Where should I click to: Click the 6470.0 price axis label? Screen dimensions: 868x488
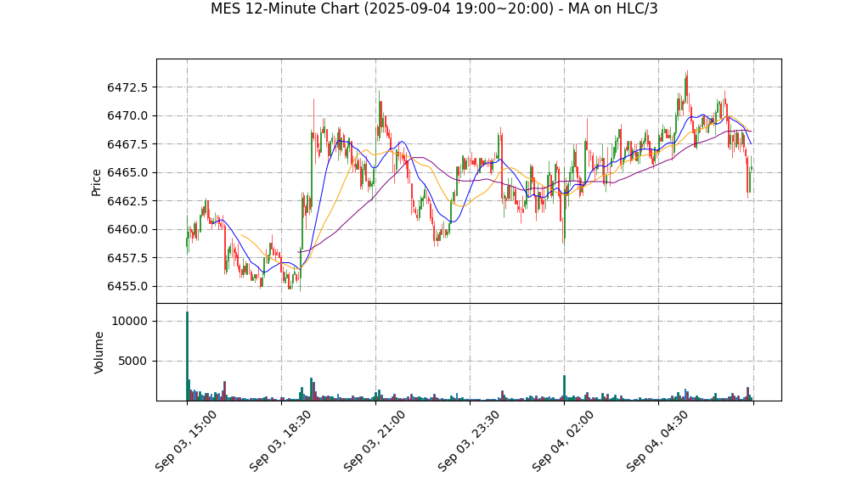pyautogui.click(x=127, y=115)
